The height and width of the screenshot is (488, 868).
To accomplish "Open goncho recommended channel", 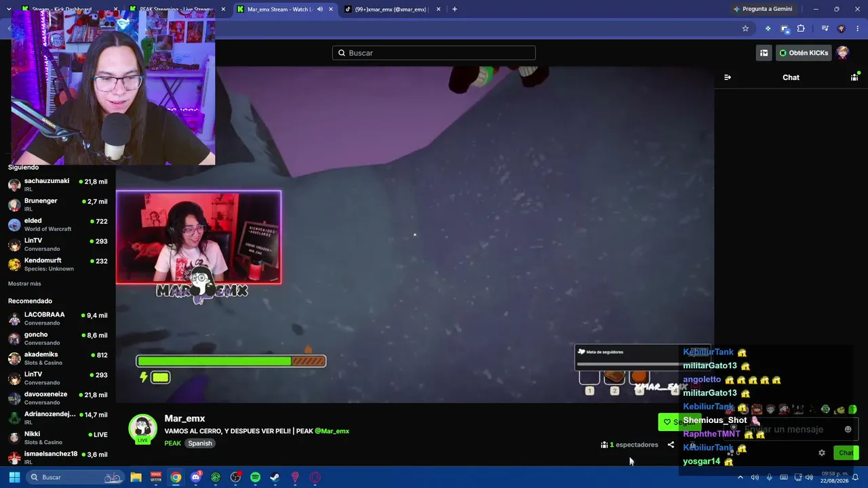I will 58,338.
